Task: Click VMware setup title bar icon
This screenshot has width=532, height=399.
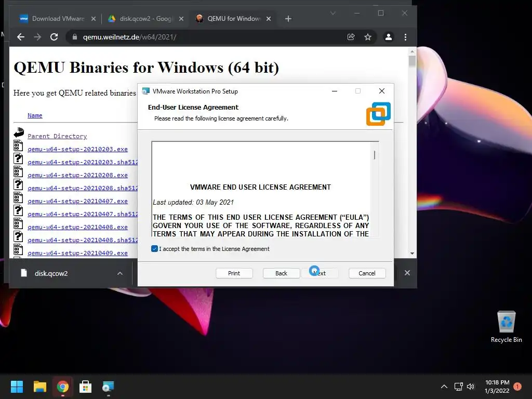Action: click(x=146, y=91)
